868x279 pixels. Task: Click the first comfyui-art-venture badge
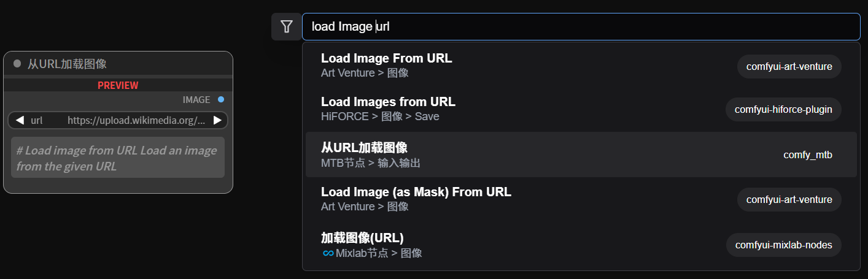click(x=789, y=66)
